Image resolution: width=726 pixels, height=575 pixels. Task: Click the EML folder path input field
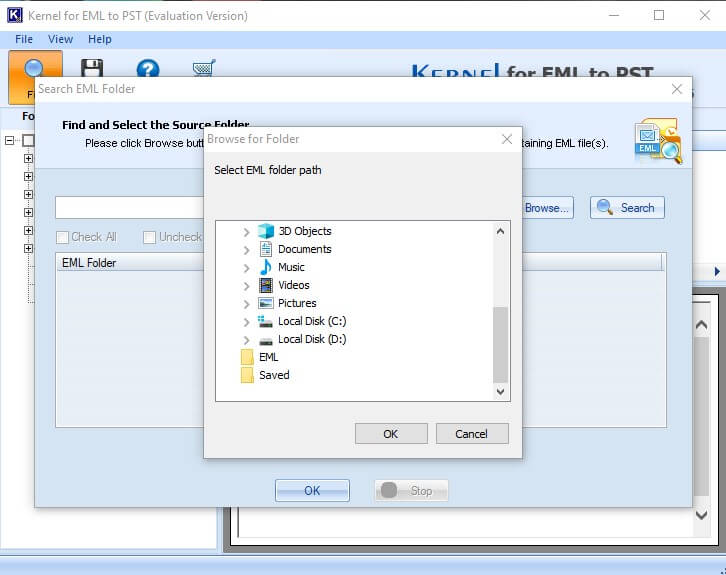click(129, 208)
